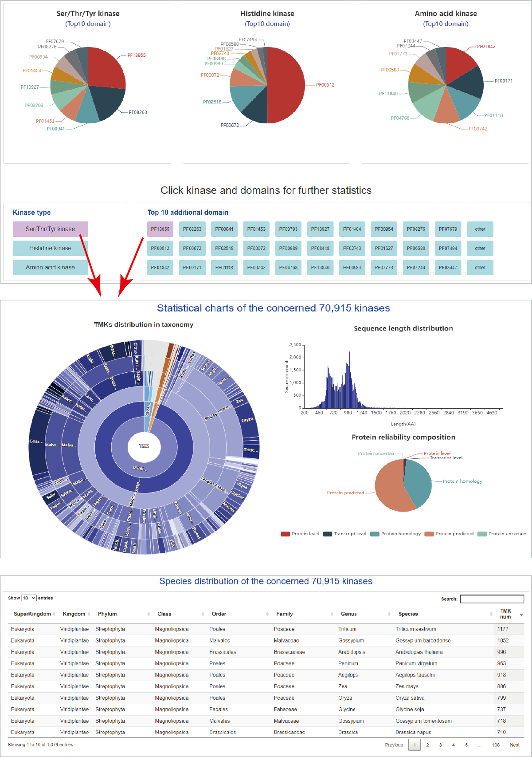Click 'other' in the Histidine kinase domain row
The height and width of the screenshot is (757, 532).
pos(480,248)
